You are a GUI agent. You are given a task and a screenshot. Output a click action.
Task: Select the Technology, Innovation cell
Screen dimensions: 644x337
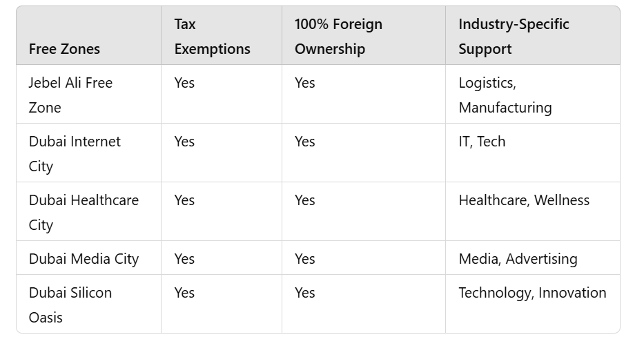(532, 293)
